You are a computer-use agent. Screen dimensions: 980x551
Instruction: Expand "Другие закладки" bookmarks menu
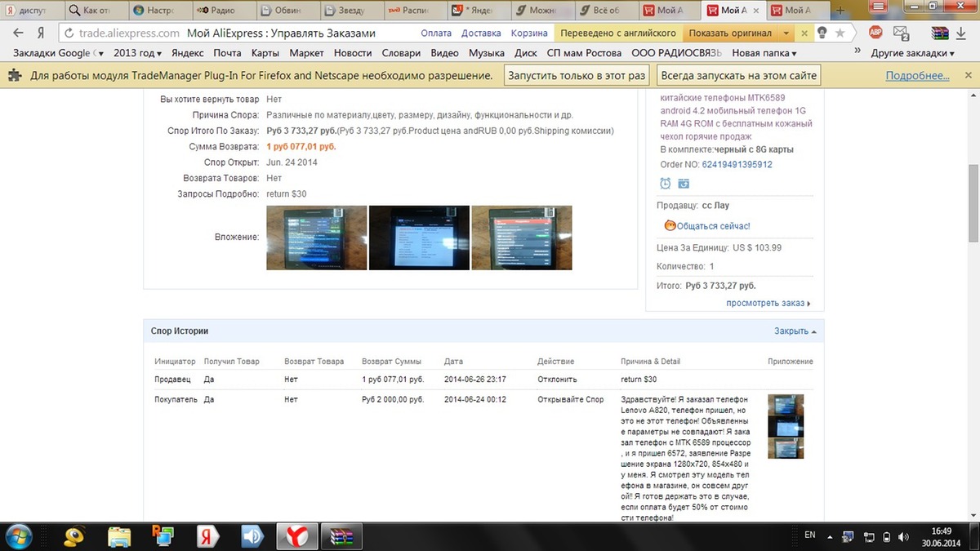tap(912, 53)
